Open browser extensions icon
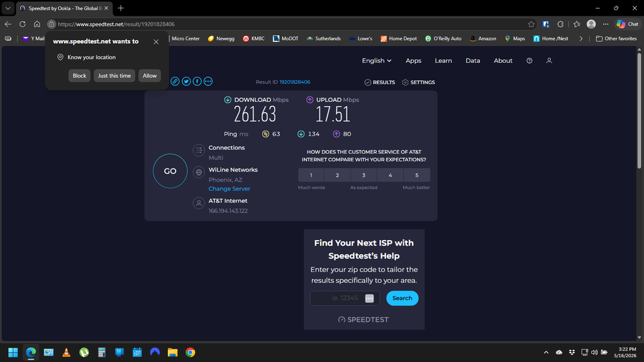Viewport: 644px width, 362px height. point(560,25)
